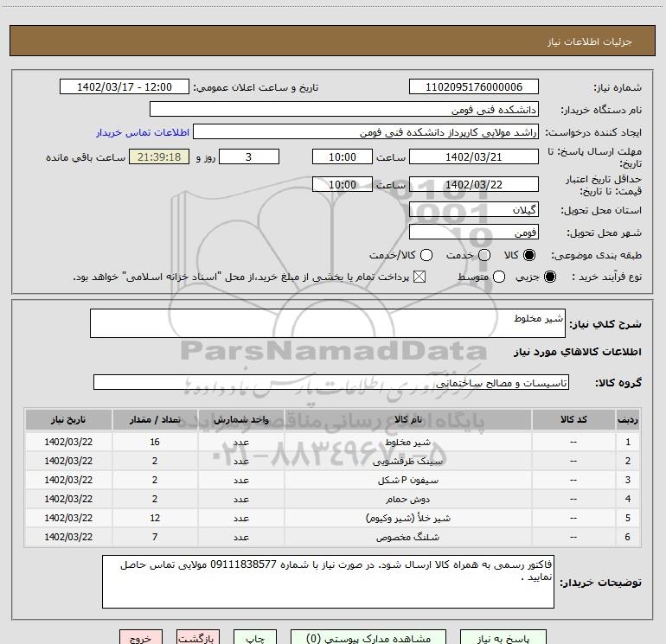Select the کالا/خدمت radio button
Viewport: 666px width, 644px height.
[426, 255]
